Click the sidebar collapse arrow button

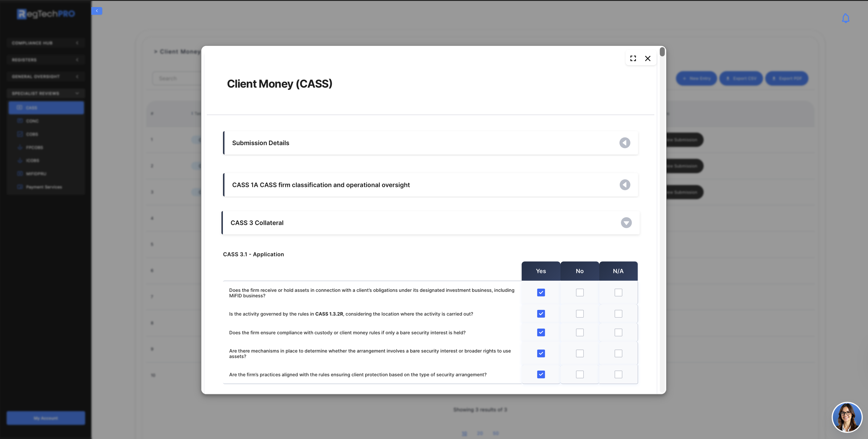(x=97, y=11)
